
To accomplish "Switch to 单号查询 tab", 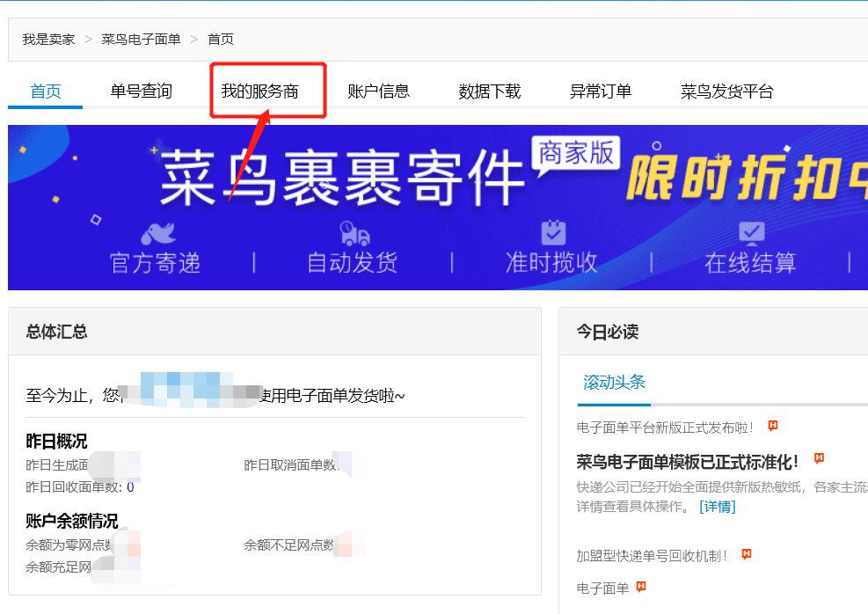I will (142, 91).
